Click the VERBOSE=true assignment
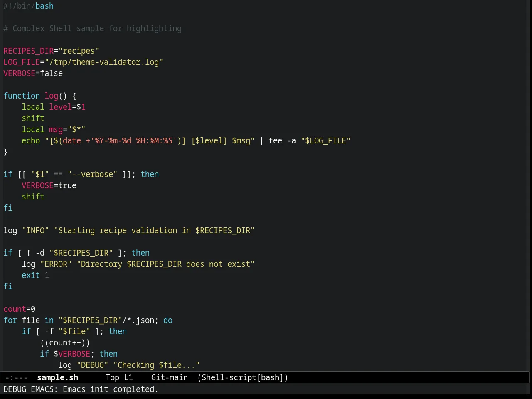Image resolution: width=532 pixels, height=399 pixels. 49,185
